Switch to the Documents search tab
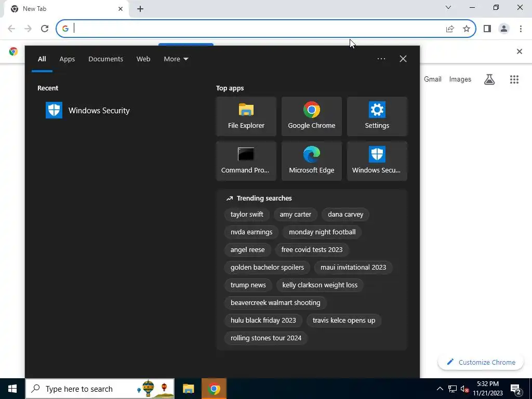Image resolution: width=532 pixels, height=399 pixels. [x=105, y=59]
